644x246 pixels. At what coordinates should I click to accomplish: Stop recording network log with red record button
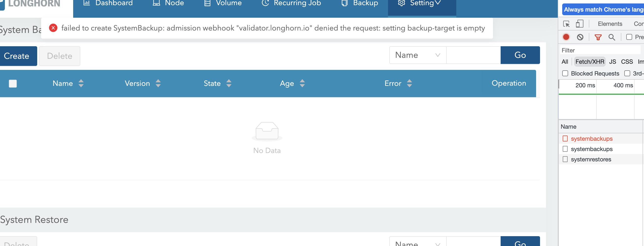coord(566,37)
